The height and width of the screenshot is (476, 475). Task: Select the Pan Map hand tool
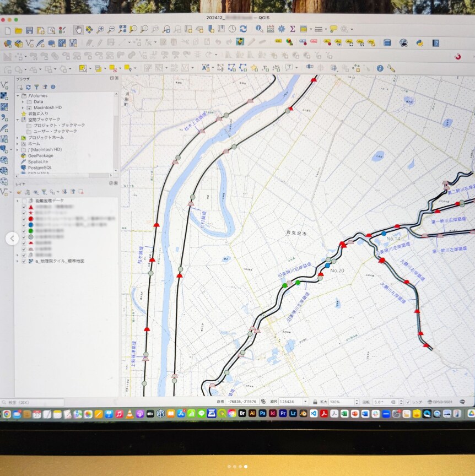point(78,30)
